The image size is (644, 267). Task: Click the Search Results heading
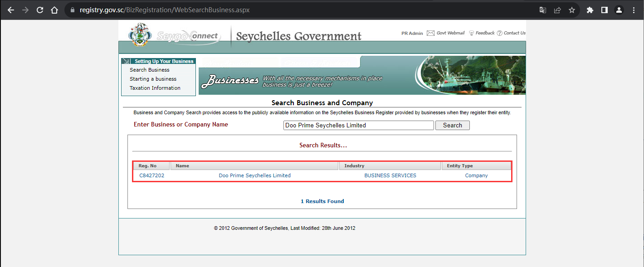pyautogui.click(x=323, y=146)
